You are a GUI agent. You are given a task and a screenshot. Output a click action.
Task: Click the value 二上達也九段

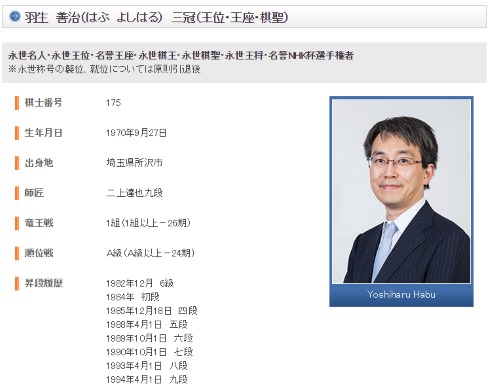[x=134, y=193]
